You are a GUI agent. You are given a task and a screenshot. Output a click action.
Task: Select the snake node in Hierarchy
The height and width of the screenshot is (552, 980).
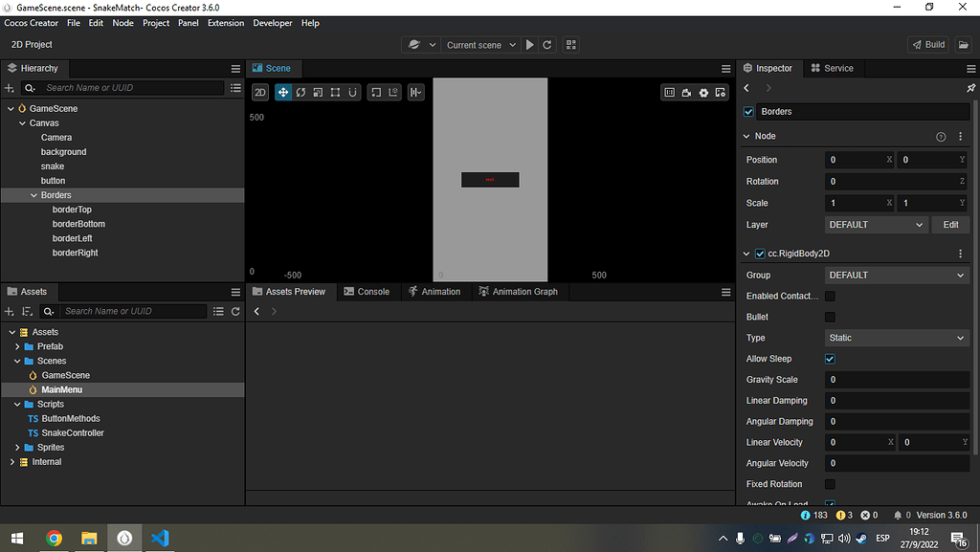(53, 166)
